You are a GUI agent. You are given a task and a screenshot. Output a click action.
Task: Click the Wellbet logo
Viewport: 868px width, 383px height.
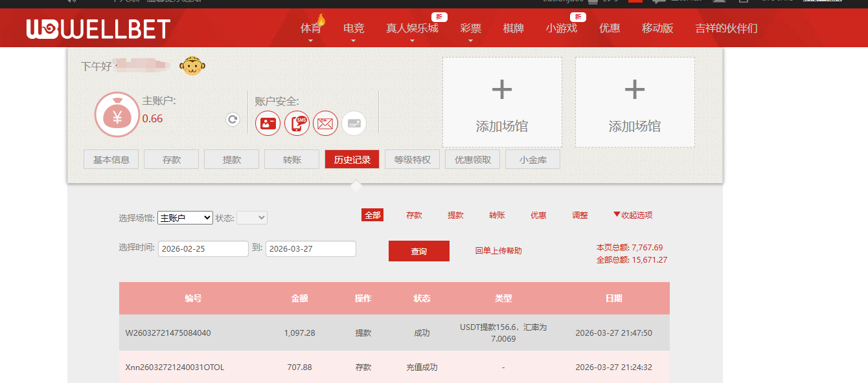(98, 29)
